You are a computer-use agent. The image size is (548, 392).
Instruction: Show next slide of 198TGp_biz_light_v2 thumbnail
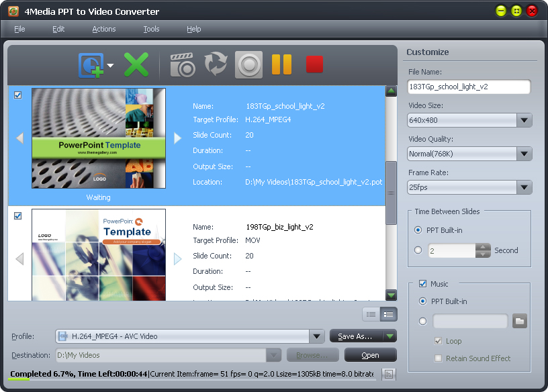coord(177,259)
